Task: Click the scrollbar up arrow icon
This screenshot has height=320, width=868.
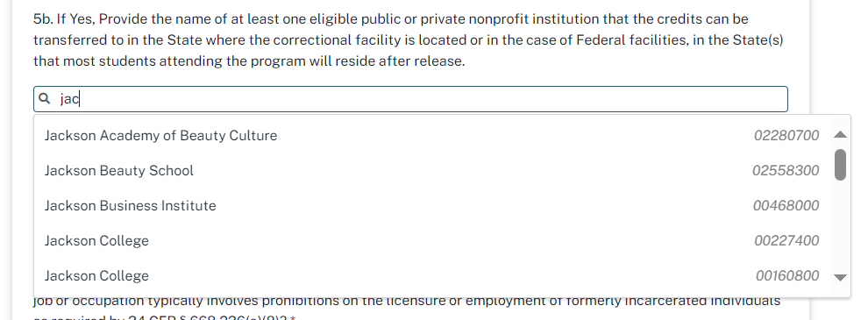Action: [x=840, y=134]
